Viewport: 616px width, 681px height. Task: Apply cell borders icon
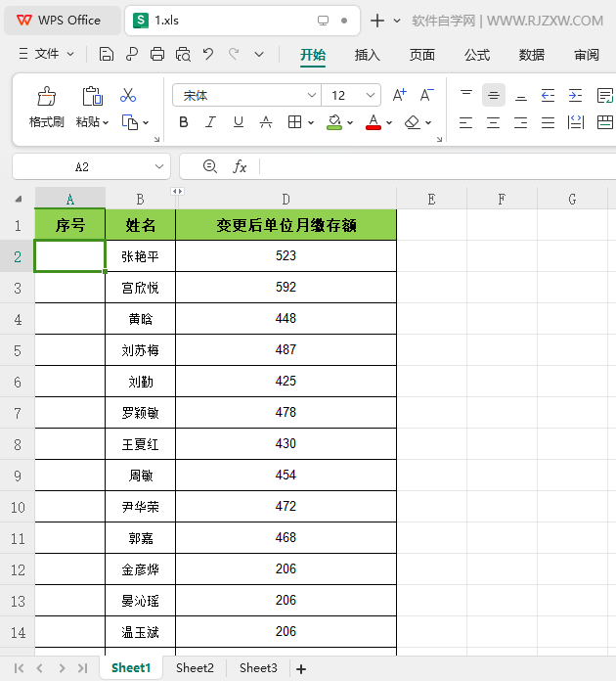pyautogui.click(x=294, y=122)
